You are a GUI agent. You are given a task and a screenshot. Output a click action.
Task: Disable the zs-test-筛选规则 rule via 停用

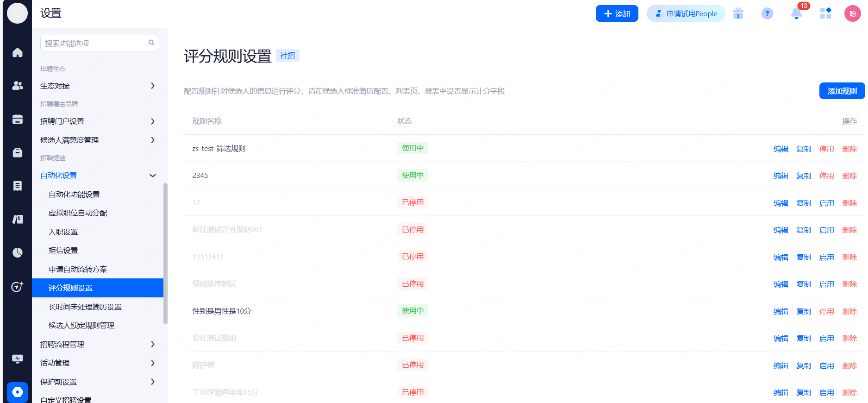tap(826, 149)
